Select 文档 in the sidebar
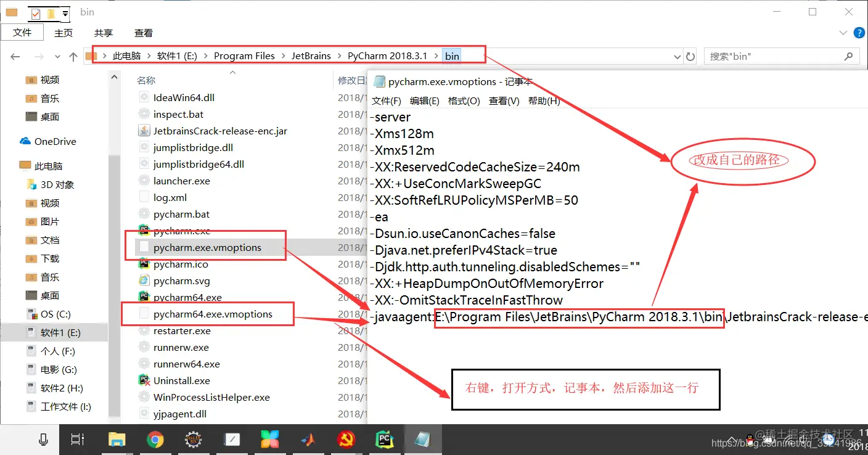Viewport: 868px width, 455px height. tap(43, 240)
